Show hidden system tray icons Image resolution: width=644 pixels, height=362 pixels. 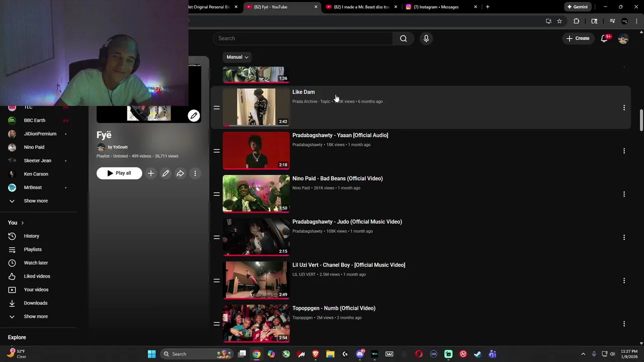(x=583, y=354)
